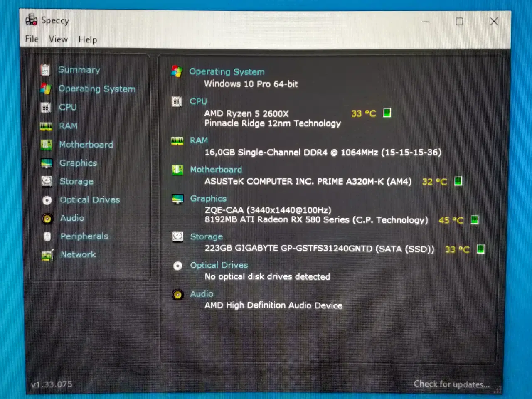Open the Audio heading link in summary

[x=202, y=294]
